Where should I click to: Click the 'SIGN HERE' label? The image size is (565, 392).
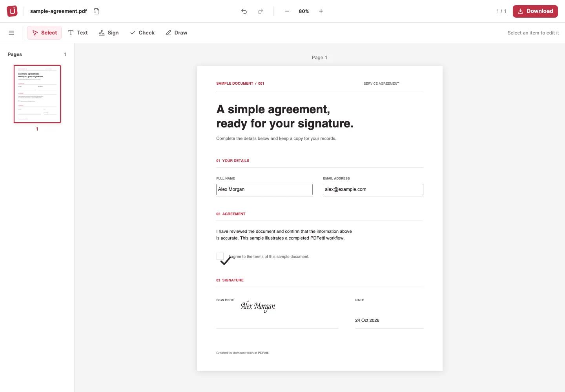point(225,300)
